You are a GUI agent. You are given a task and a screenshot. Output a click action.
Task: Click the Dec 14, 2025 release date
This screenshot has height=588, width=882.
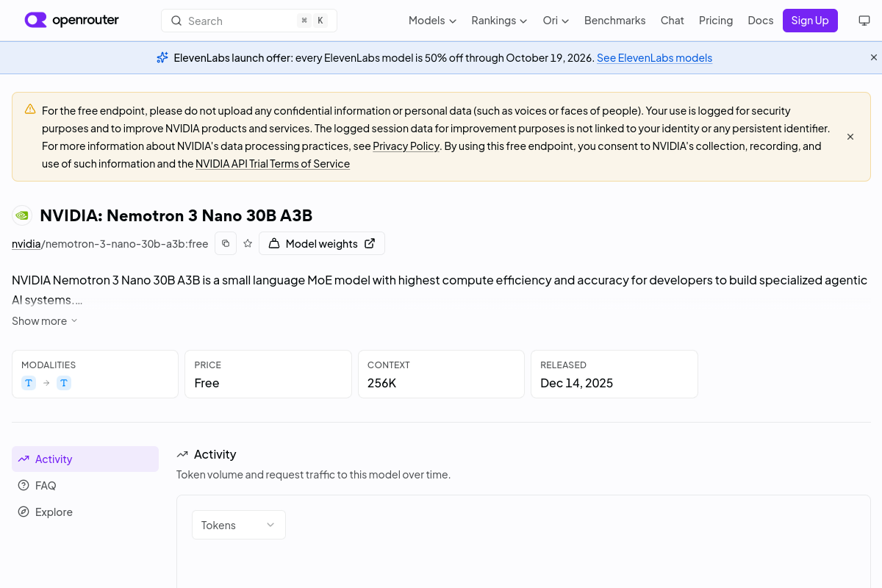[576, 383]
